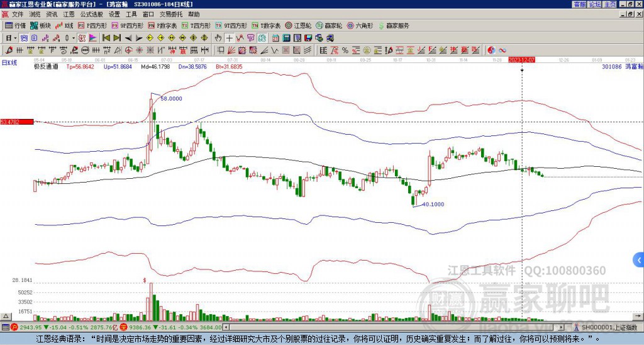Open the 9T四方形 tool

point(231,25)
